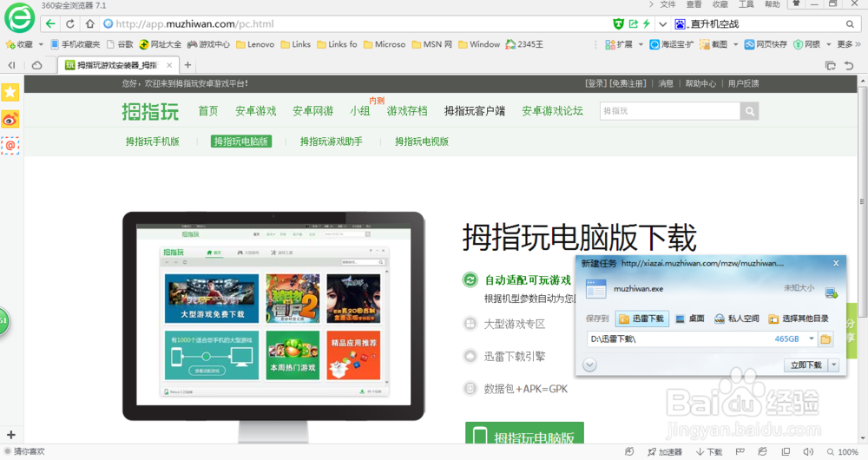Open the 游戏中心 bookmark
The width and height of the screenshot is (868, 460).
click(208, 44)
